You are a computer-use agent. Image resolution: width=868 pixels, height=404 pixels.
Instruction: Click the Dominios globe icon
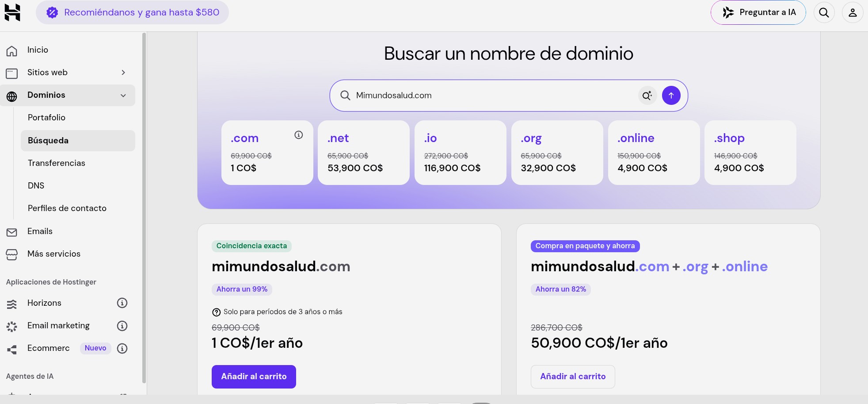12,96
